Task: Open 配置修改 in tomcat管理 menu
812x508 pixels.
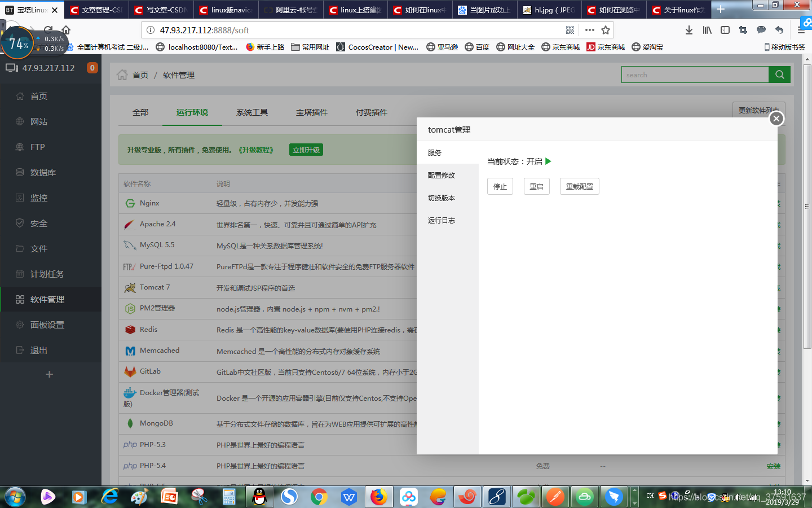Action: [442, 176]
